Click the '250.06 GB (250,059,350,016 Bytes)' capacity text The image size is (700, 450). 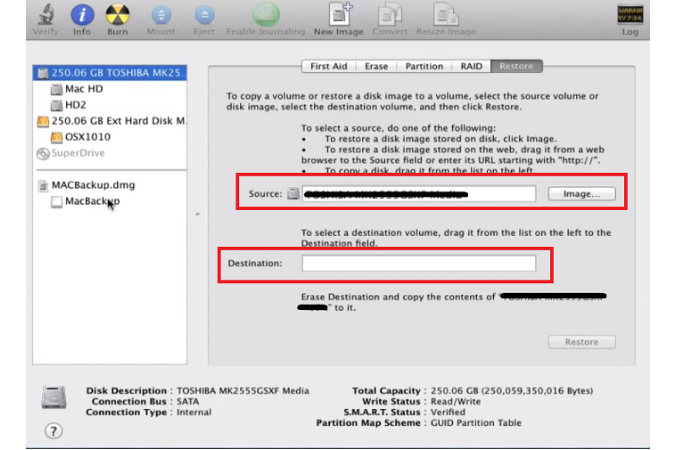[x=512, y=391]
